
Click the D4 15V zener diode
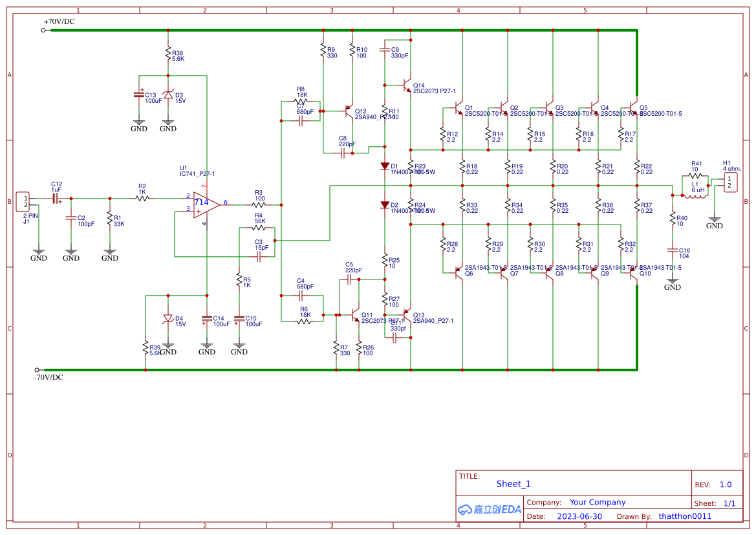pyautogui.click(x=168, y=318)
